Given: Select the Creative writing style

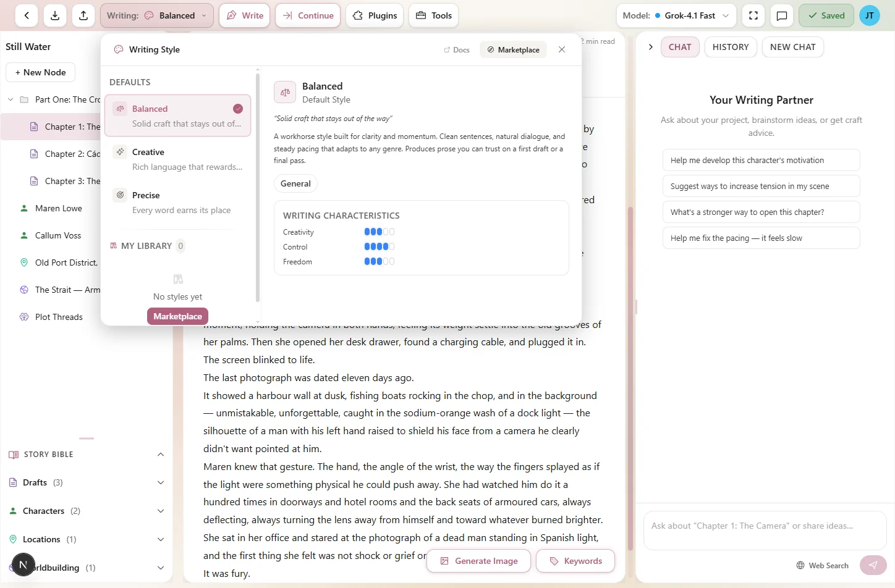Looking at the screenshot, I should [x=177, y=159].
